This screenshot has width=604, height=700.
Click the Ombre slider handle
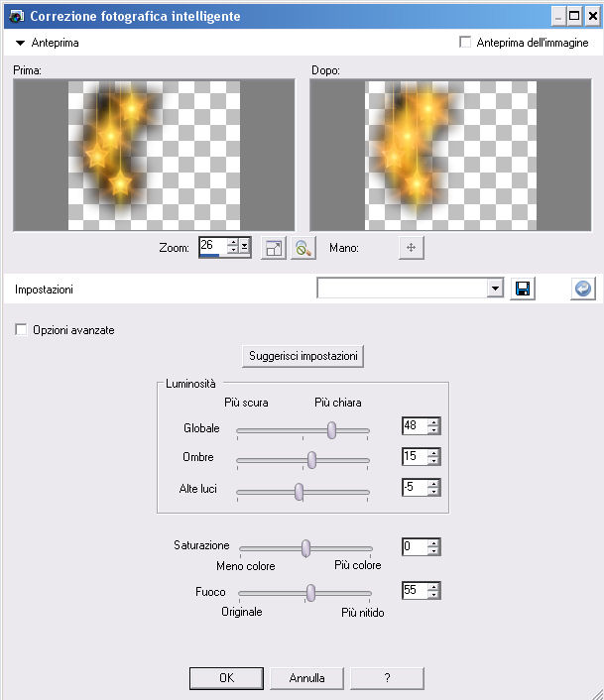(311, 460)
